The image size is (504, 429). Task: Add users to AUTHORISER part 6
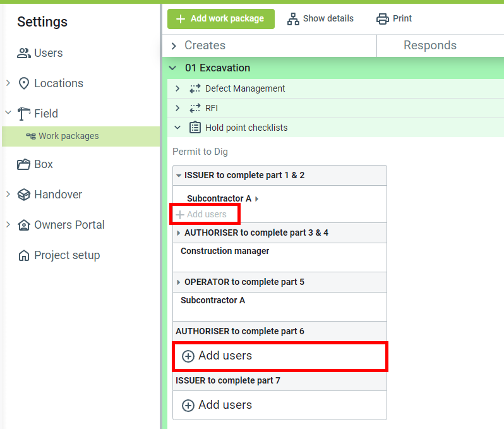click(x=217, y=356)
